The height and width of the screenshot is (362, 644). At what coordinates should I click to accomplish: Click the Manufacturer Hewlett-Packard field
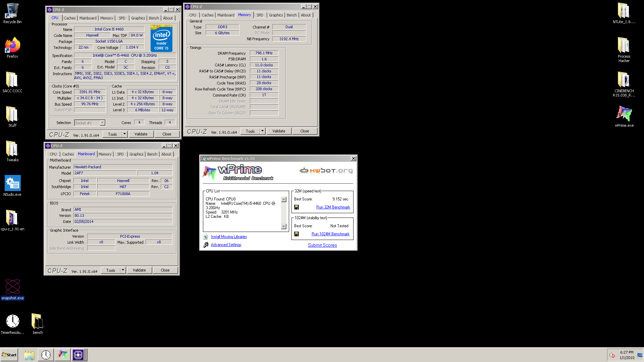pos(123,167)
